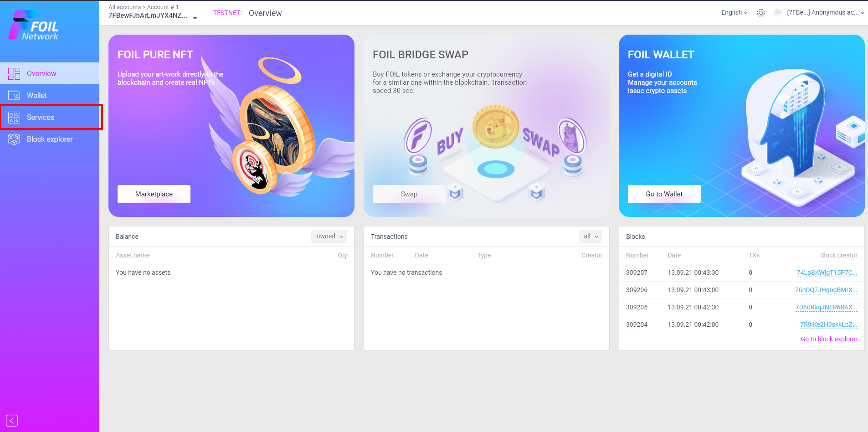This screenshot has height=432, width=868.
Task: Collapse sidebar with the bottom arrow icon
Action: tap(12, 421)
